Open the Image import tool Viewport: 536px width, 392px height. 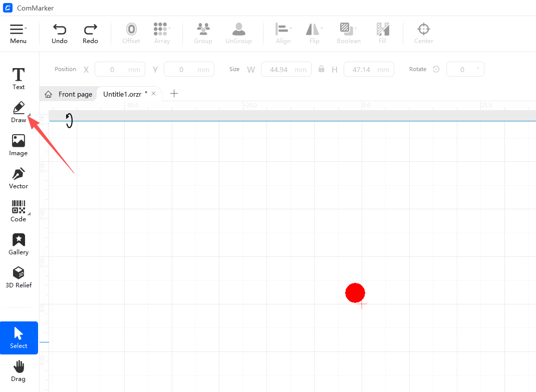(x=19, y=145)
